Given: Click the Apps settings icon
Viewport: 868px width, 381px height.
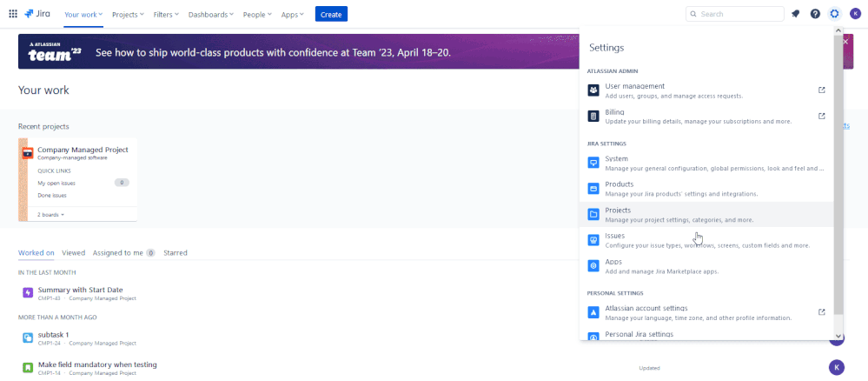Looking at the screenshot, I should tap(593, 266).
